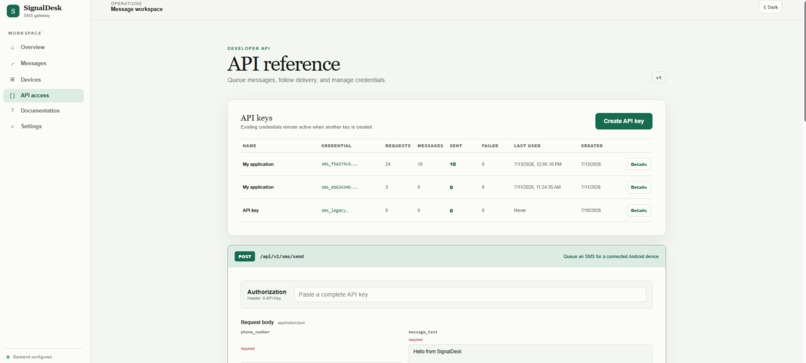Click the SignalDesk green S logo
The width and height of the screenshot is (806, 363).
click(13, 11)
